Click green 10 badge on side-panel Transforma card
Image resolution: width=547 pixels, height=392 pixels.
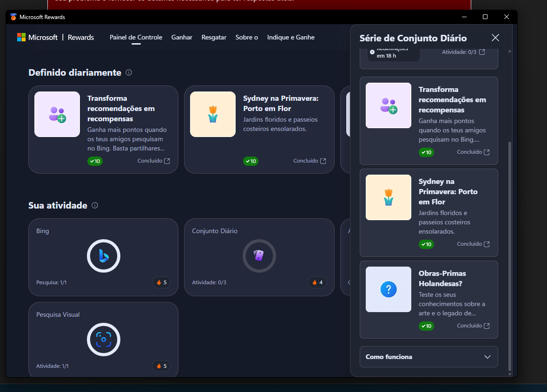click(x=426, y=152)
